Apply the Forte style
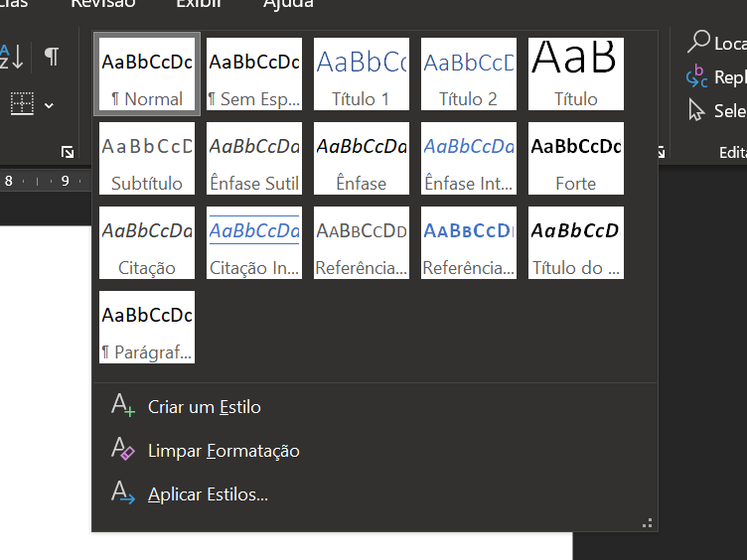The height and width of the screenshot is (560, 747). tap(576, 159)
